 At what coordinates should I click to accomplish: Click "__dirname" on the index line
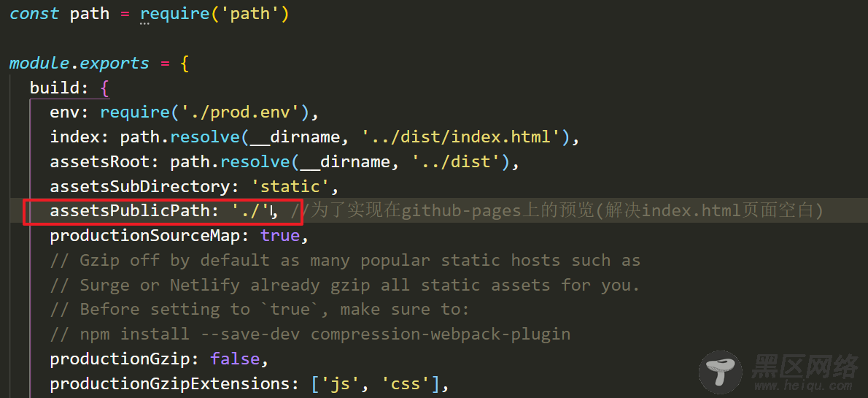(x=295, y=137)
